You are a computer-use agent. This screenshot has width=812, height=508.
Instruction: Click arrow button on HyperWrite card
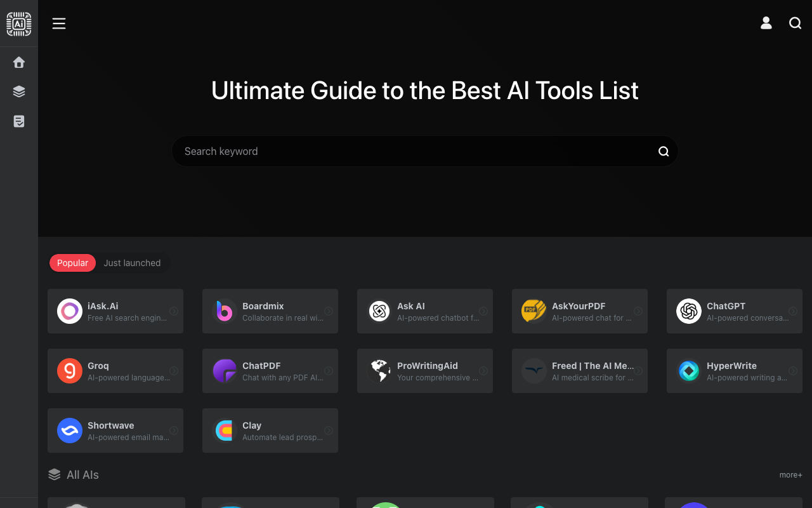click(793, 371)
